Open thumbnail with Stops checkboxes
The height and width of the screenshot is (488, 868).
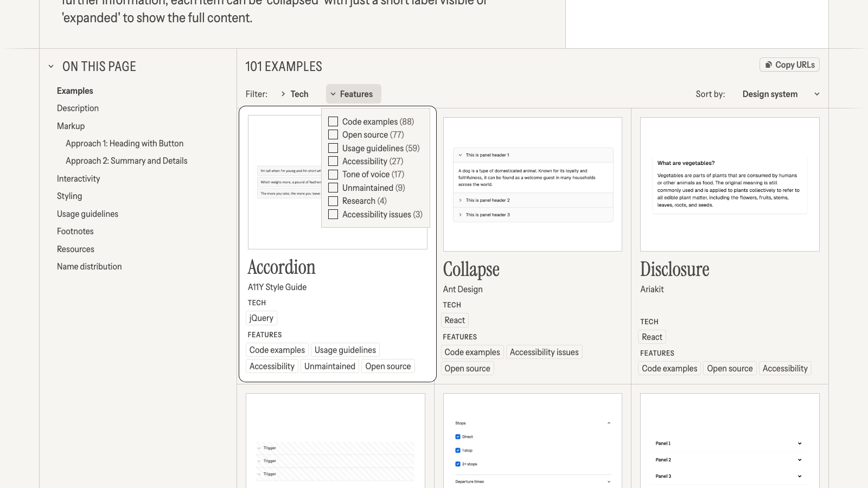tap(533, 440)
